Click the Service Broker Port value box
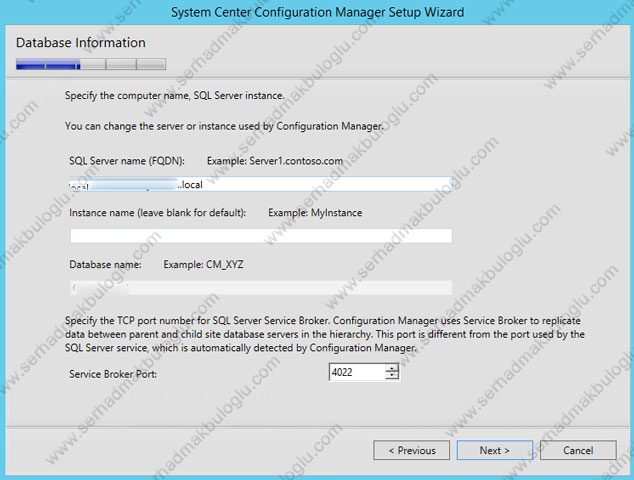Image resolution: width=634 pixels, height=480 pixels. coord(356,372)
